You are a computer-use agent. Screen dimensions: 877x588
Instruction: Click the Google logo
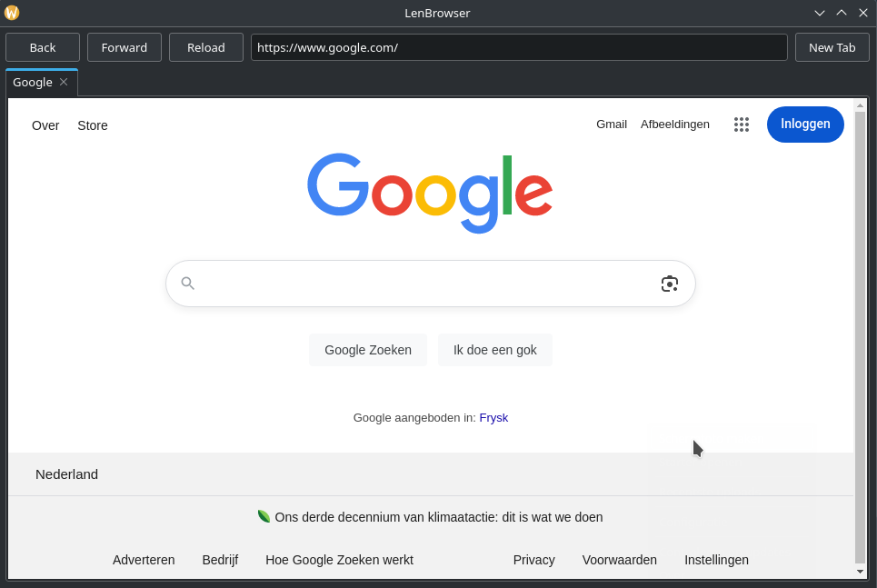430,193
